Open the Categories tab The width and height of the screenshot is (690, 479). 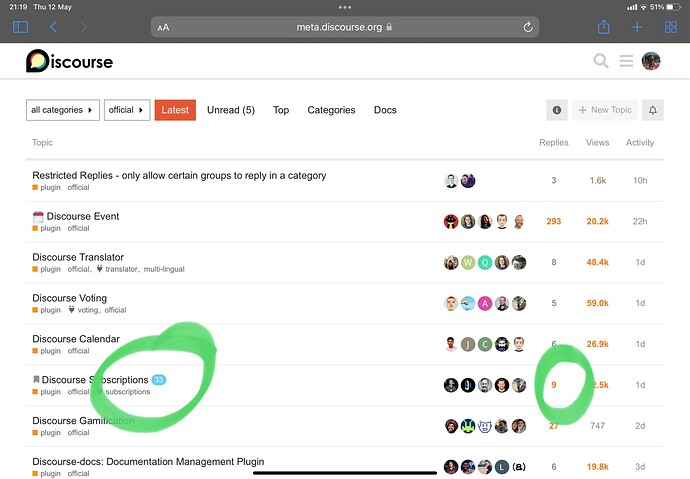[331, 110]
